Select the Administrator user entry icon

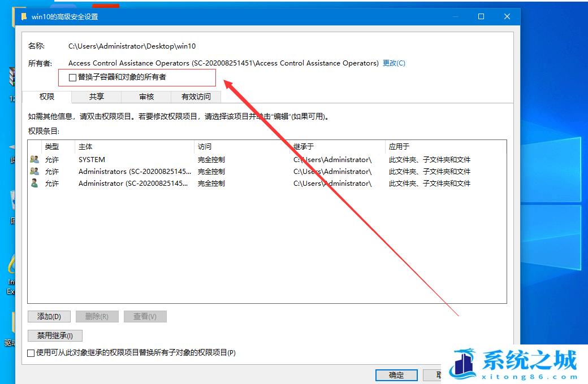pos(34,183)
